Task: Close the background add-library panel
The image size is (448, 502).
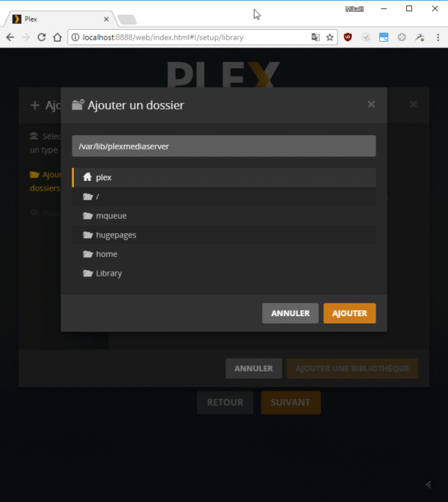Action: tap(414, 105)
